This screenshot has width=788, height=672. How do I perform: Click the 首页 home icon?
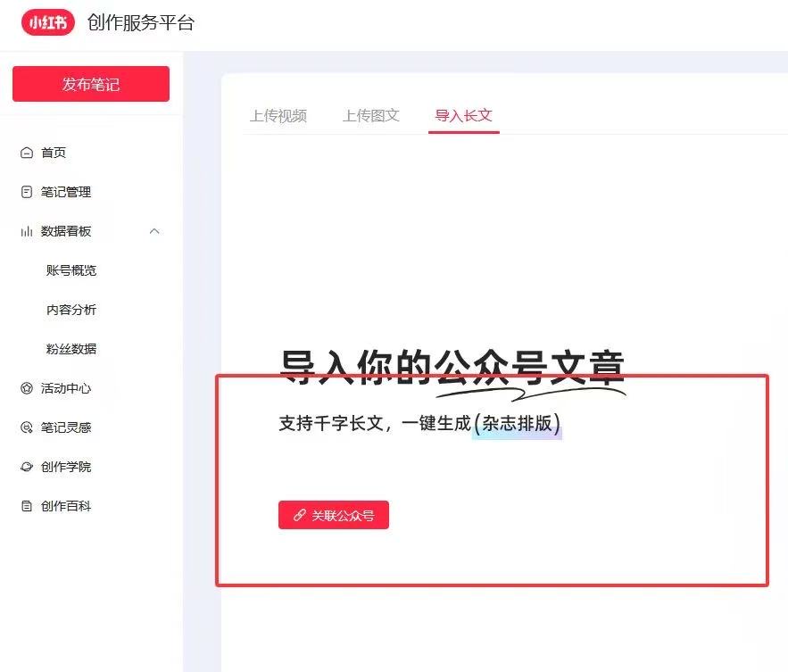tap(27, 153)
